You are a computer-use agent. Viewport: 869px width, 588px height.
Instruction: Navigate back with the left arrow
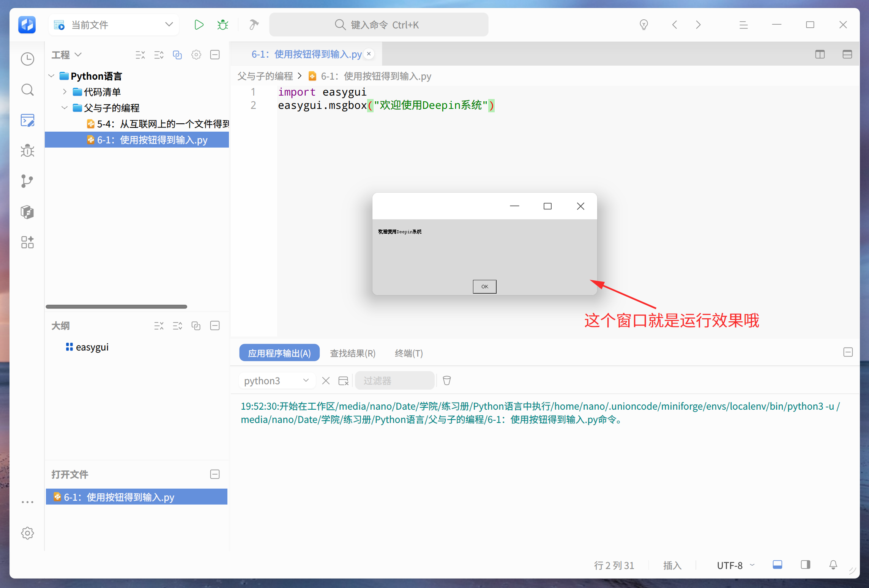[x=675, y=25]
